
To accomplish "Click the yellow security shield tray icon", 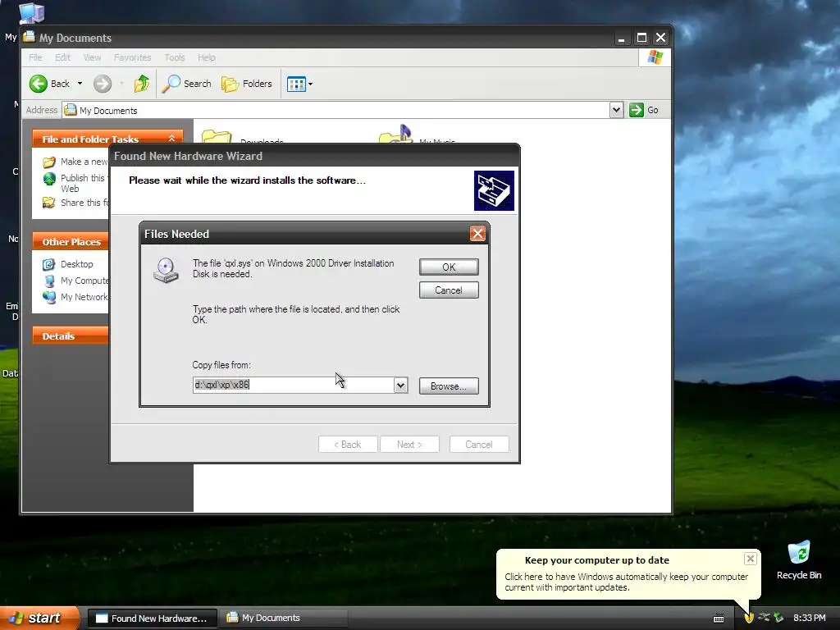I will 748,619.
